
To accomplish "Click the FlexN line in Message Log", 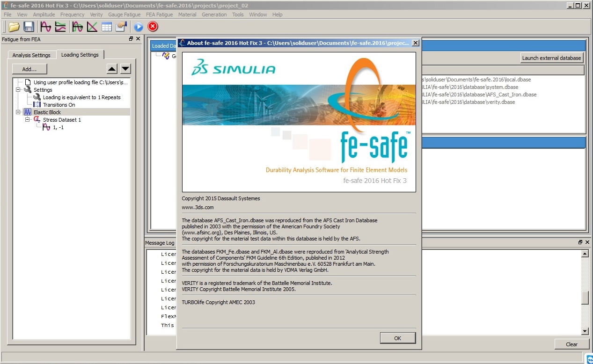I will (x=168, y=316).
